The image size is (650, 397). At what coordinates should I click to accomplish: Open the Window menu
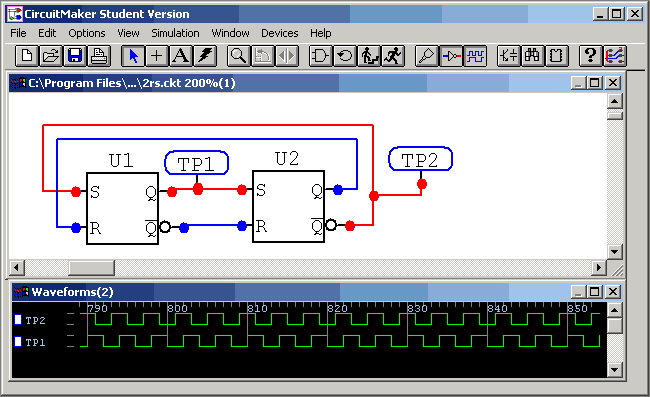pyautogui.click(x=230, y=33)
